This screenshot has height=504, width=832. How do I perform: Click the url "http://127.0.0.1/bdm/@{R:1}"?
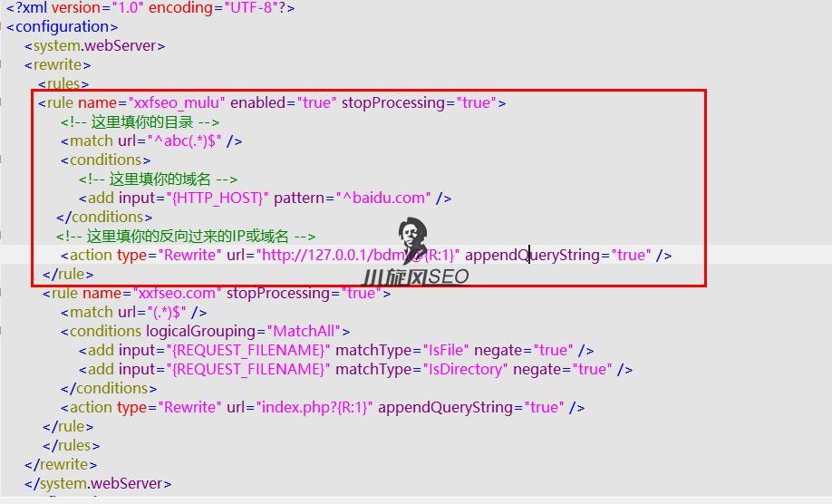358,256
